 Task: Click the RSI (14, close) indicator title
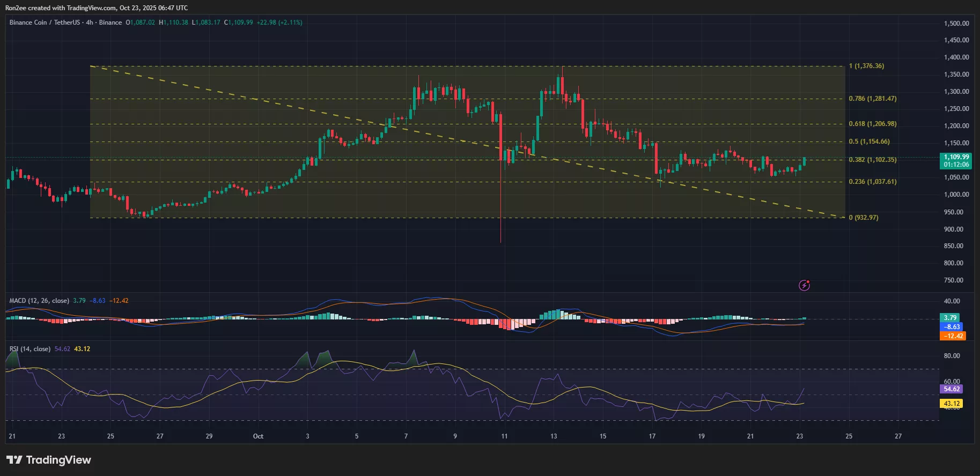[x=30, y=349]
